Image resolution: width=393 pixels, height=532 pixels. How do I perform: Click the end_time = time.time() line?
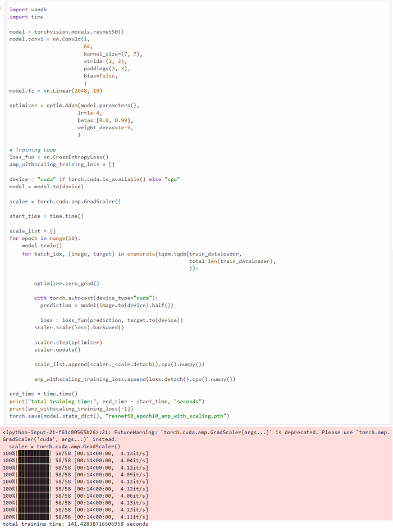(43, 394)
